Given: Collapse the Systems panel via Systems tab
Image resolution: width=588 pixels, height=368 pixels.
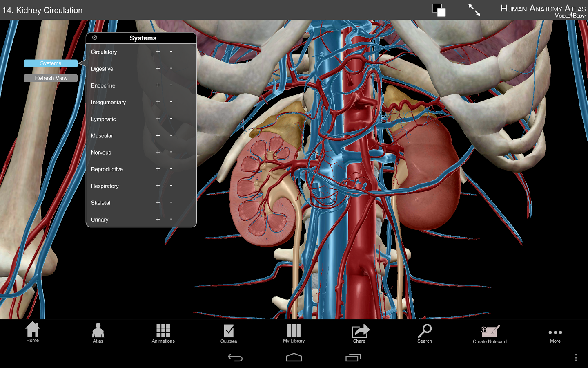Looking at the screenshot, I should point(51,63).
